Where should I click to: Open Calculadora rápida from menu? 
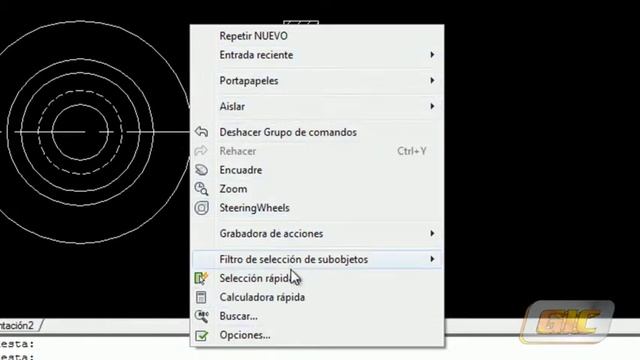[x=317, y=297]
